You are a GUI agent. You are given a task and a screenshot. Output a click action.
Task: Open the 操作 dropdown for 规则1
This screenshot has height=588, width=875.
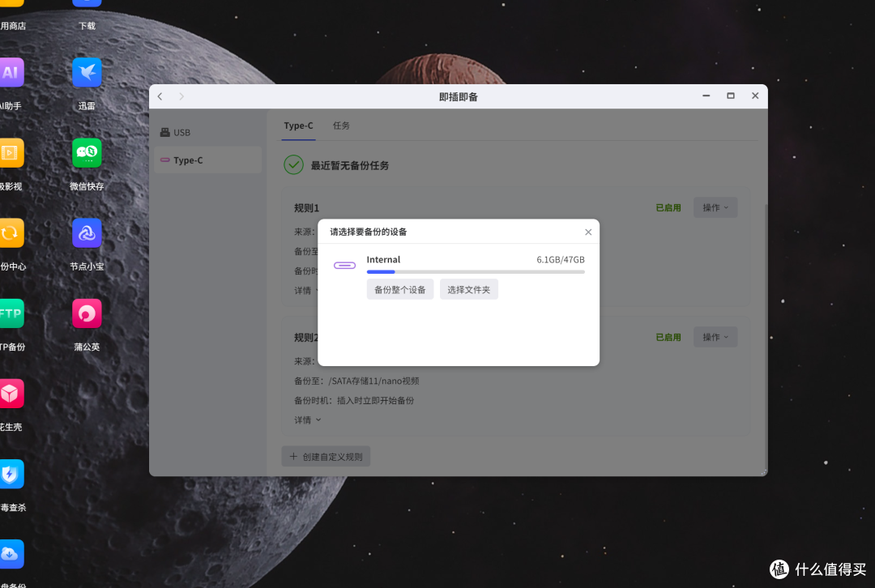coord(715,207)
